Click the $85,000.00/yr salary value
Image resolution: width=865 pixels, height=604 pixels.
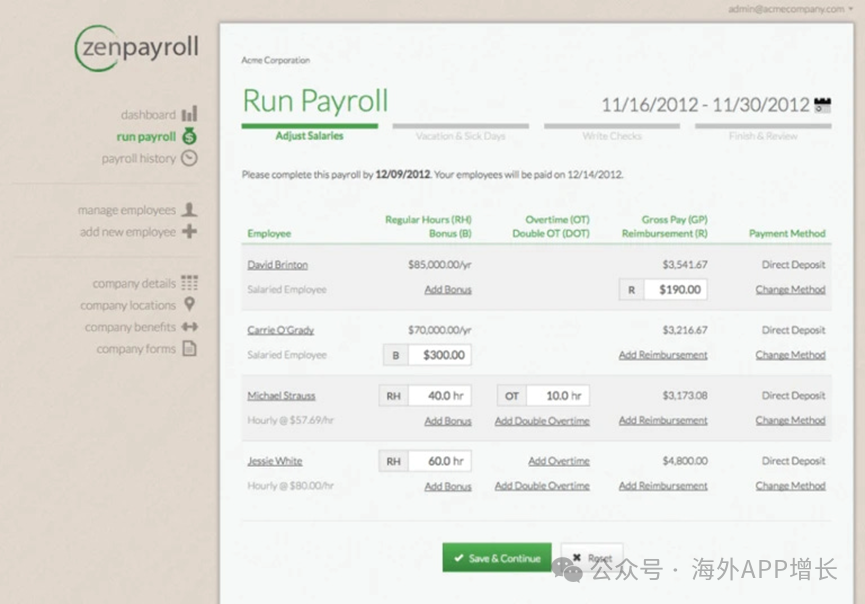tap(440, 265)
